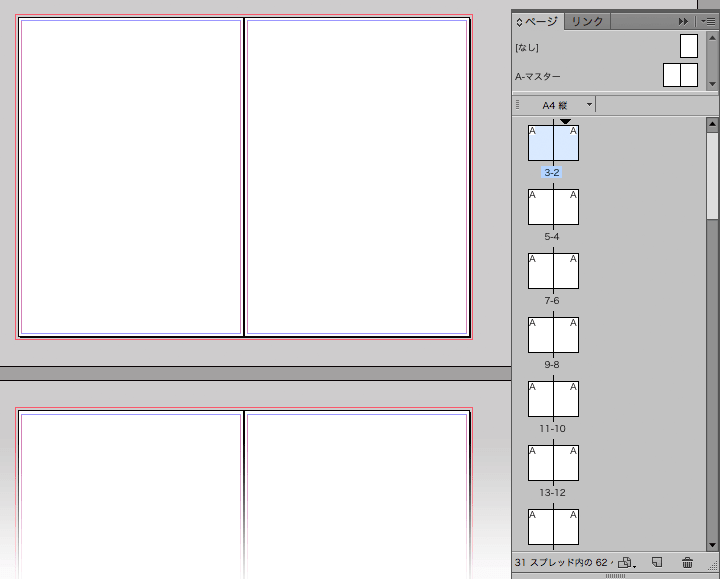This screenshot has height=579, width=720.
Task: Delete selected pages with the trash icon
Action: click(687, 563)
